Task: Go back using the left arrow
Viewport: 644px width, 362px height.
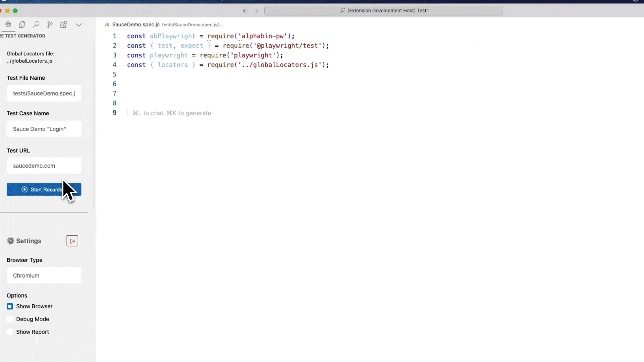Action: [246, 11]
